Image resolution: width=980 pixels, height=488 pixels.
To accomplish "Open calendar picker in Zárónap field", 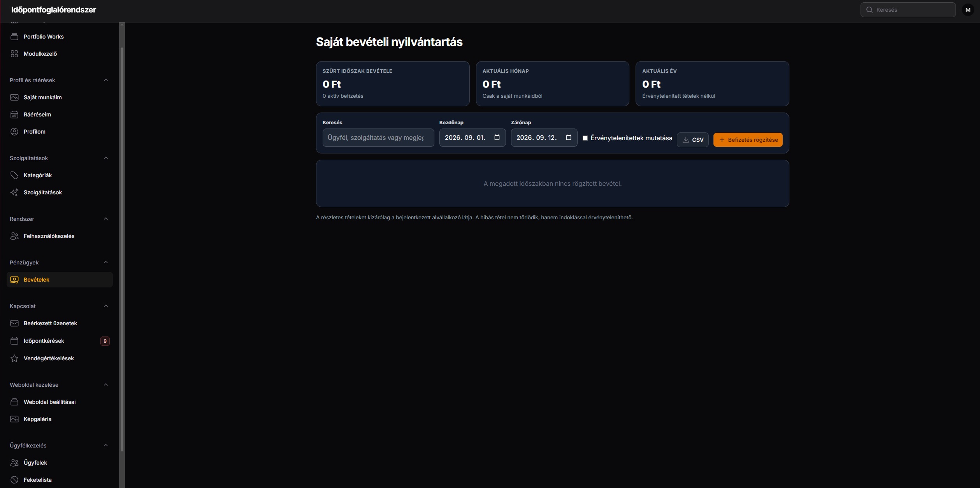I will pyautogui.click(x=569, y=137).
